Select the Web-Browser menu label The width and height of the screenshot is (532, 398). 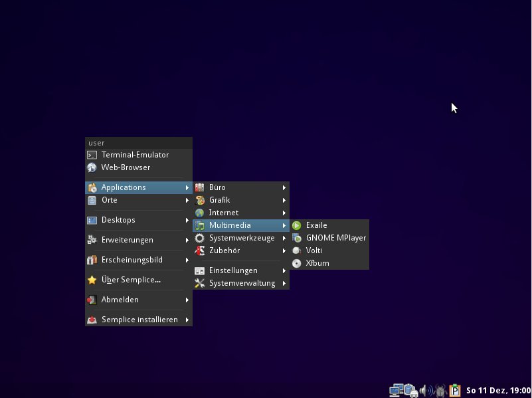click(126, 167)
